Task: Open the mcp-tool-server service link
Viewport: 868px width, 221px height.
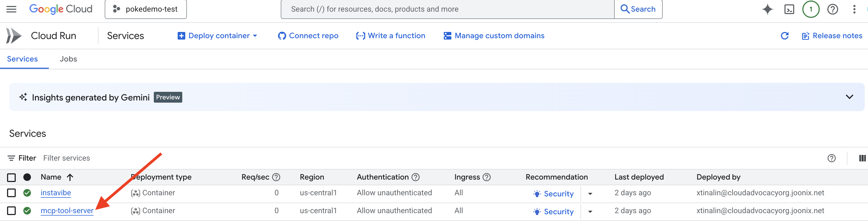Action: (67, 210)
